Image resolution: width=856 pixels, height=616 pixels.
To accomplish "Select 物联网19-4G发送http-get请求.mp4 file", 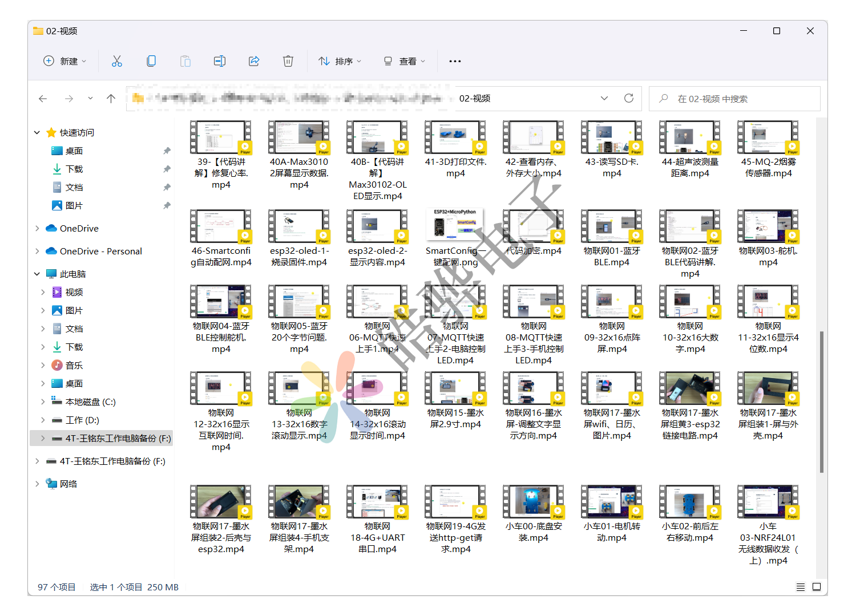I will pos(455,520).
